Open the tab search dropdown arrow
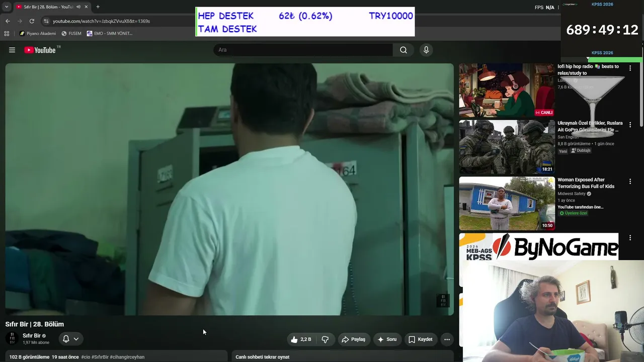This screenshot has height=362, width=644. coord(7,7)
